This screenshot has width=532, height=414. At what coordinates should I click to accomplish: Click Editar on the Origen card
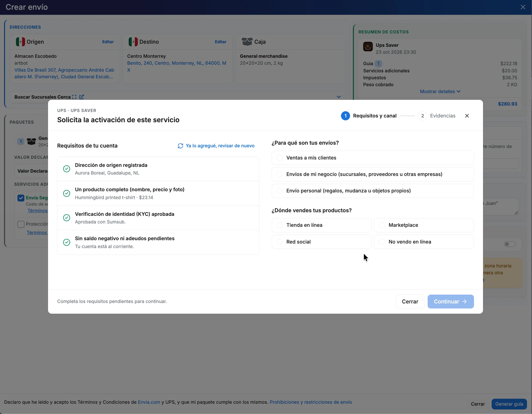(108, 42)
